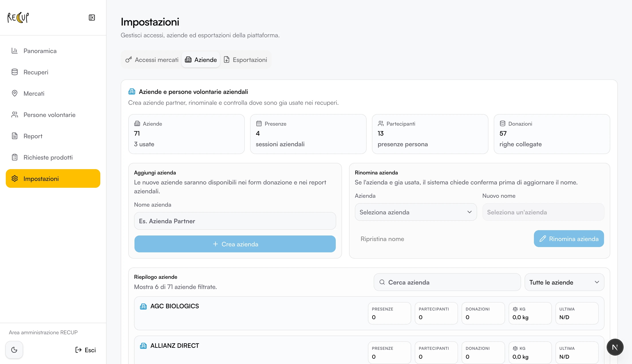Toggle dark mode with the moon button
Screen dimensions: 632x364
pos(14,350)
